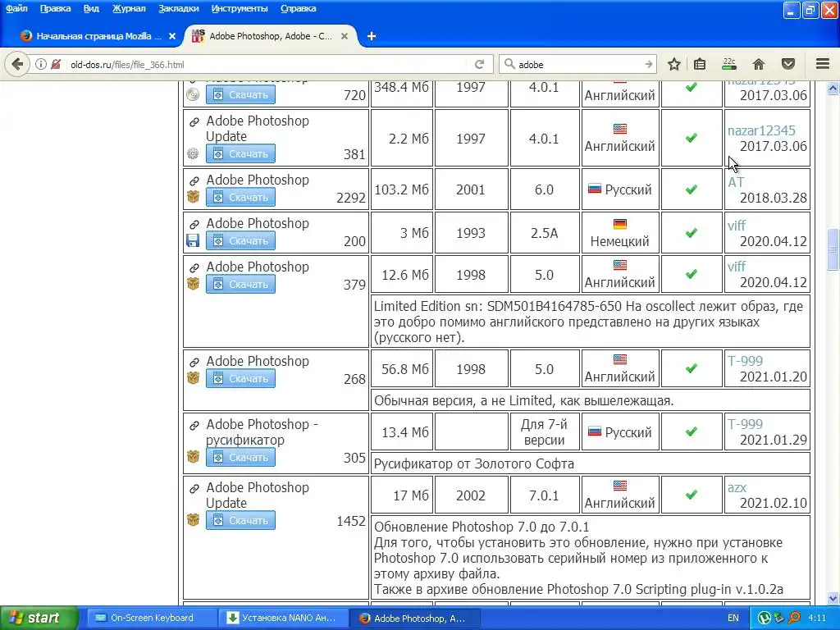Open AT uploader link

[x=736, y=182]
